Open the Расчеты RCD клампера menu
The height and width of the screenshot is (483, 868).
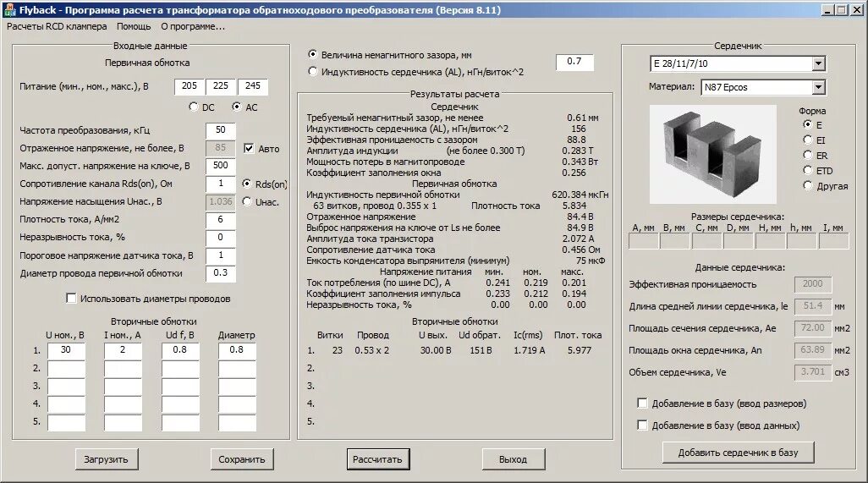(57, 26)
